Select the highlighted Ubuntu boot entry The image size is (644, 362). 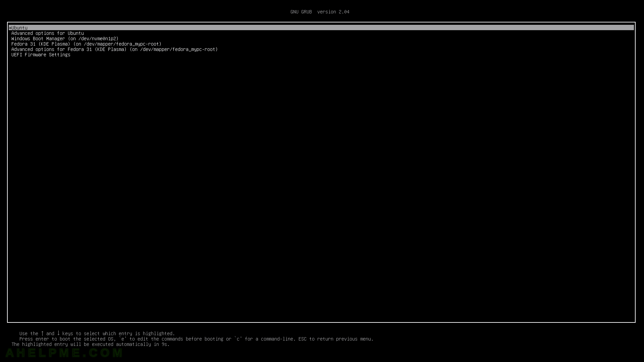(x=321, y=27)
